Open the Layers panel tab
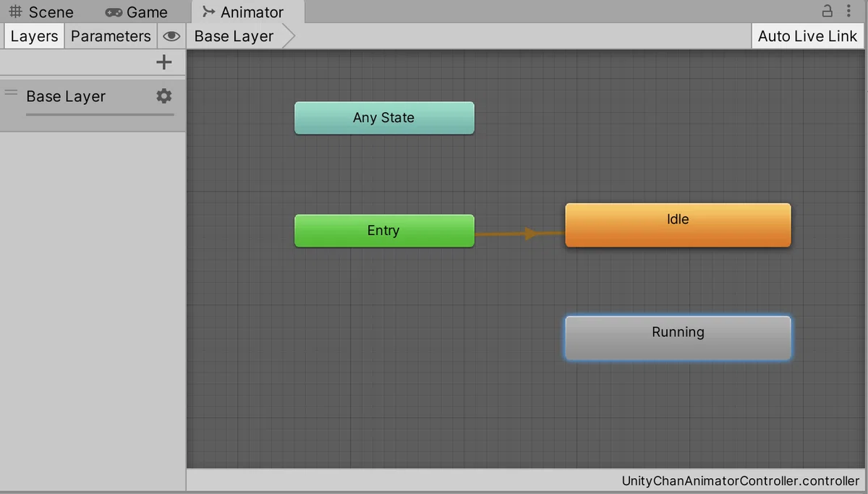The height and width of the screenshot is (494, 868). click(x=34, y=36)
